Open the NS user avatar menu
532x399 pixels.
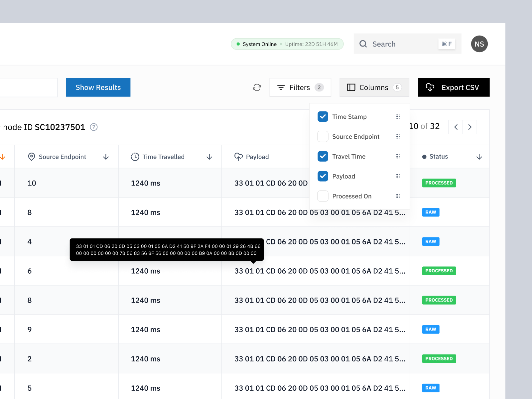[479, 44]
